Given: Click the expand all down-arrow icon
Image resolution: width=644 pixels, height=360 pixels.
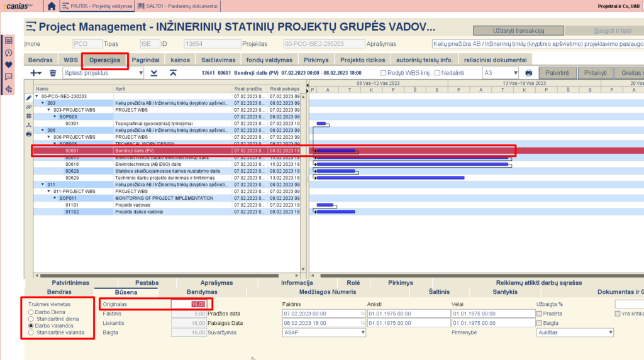Looking at the screenshot, I should (155, 73).
